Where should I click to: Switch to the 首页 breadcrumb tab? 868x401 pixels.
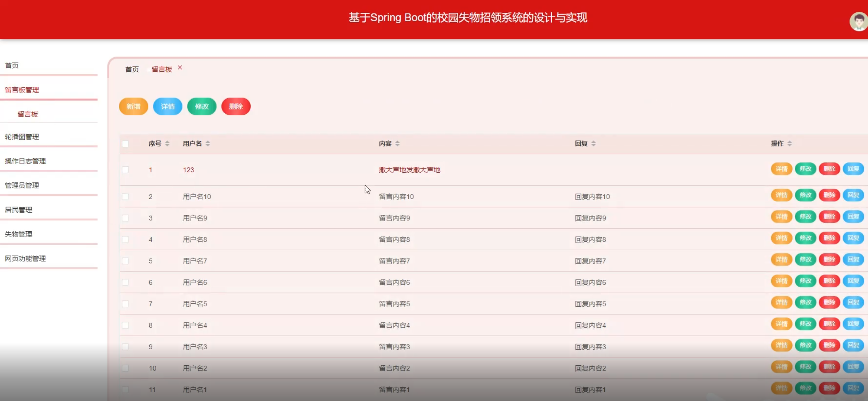(132, 69)
